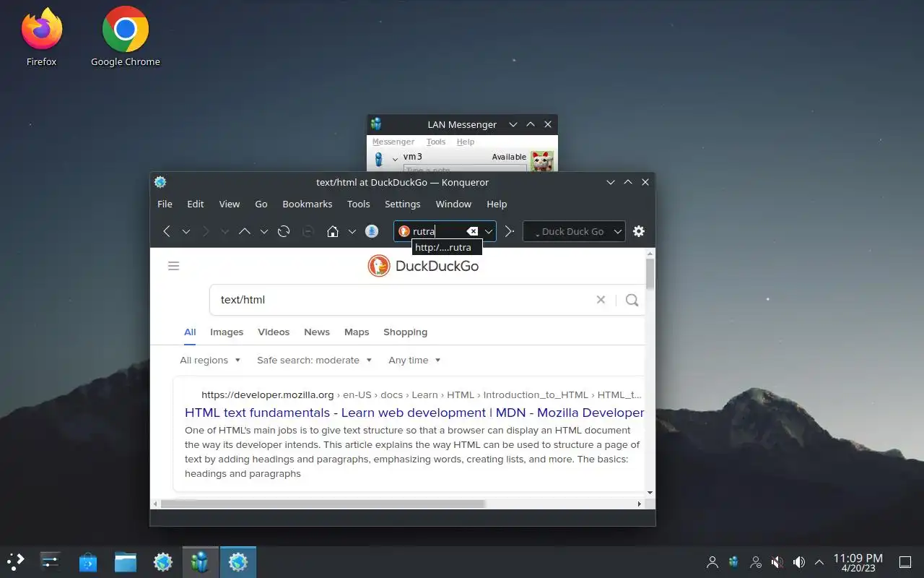This screenshot has height=578, width=924.
Task: Open the Duck Duck Go search engine dropdown
Action: [618, 231]
